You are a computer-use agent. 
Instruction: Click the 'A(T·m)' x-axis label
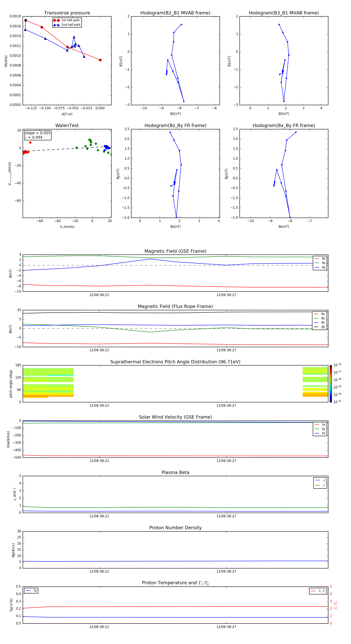coord(67,114)
